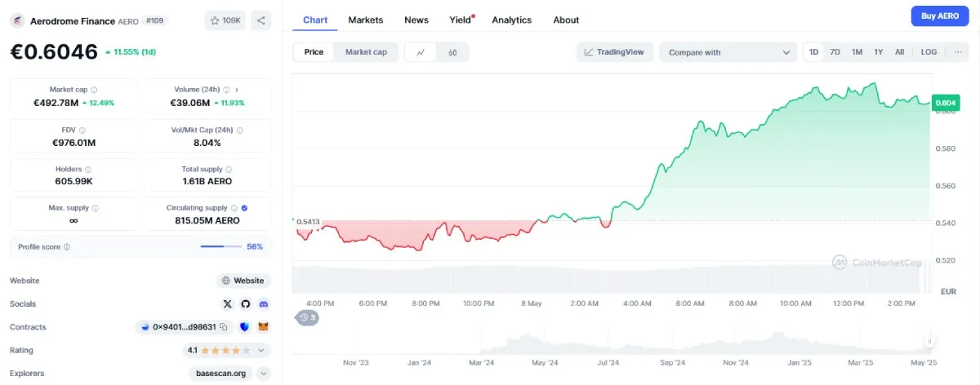Switch to the Markets tab
This screenshot has width=980, height=385.
point(365,20)
